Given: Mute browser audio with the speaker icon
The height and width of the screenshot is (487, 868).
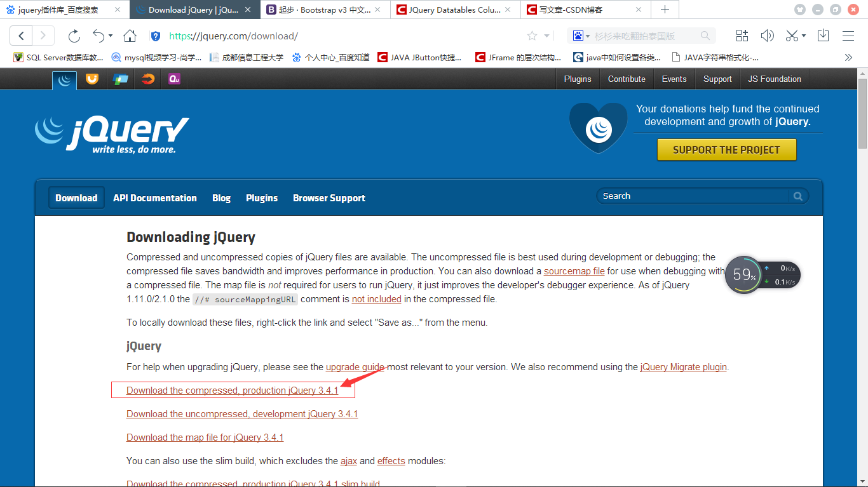Looking at the screenshot, I should click(x=767, y=36).
